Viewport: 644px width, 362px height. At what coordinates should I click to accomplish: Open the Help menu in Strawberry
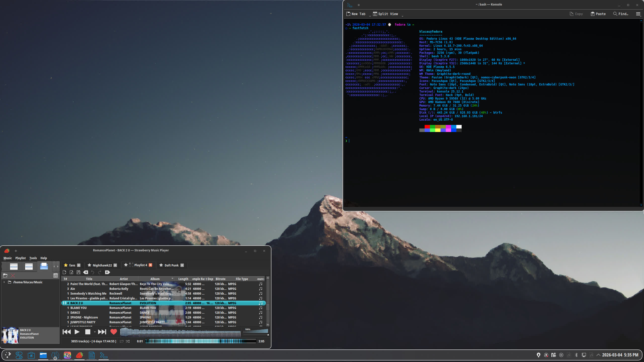point(44,258)
